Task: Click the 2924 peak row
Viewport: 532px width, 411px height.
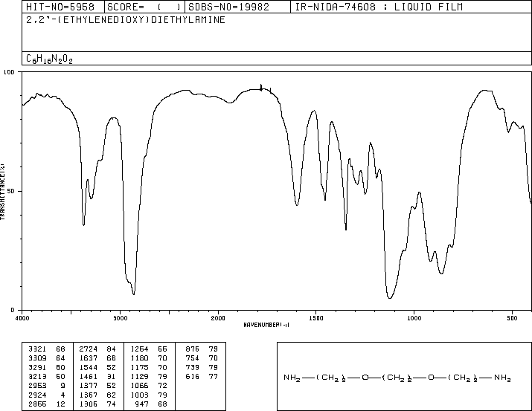Action: pyautogui.click(x=46, y=395)
